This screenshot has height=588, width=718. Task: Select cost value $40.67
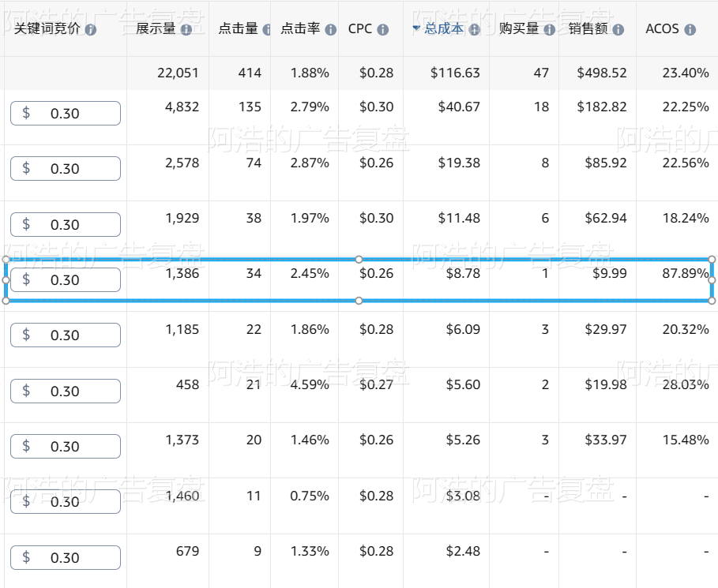459,107
